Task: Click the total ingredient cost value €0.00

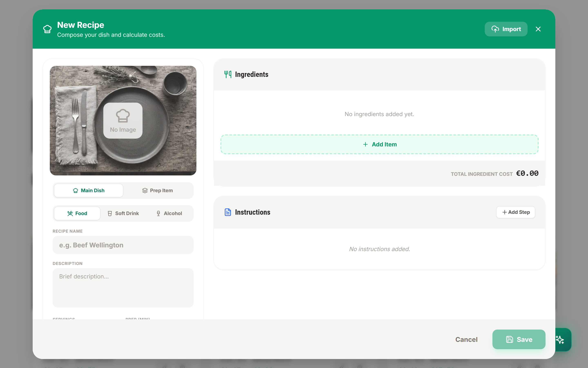Action: pyautogui.click(x=527, y=173)
